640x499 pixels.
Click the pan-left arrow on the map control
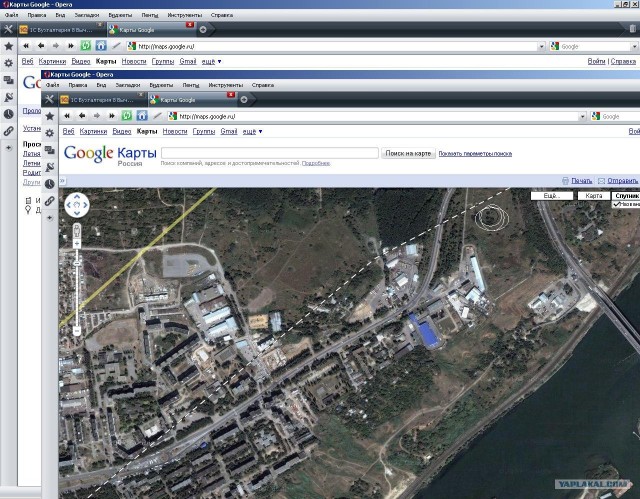[69, 205]
